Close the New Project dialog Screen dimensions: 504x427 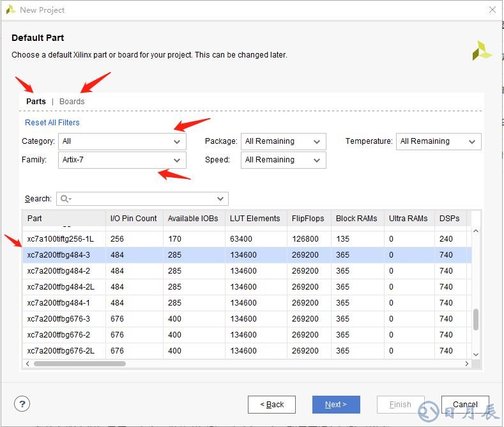point(492,10)
